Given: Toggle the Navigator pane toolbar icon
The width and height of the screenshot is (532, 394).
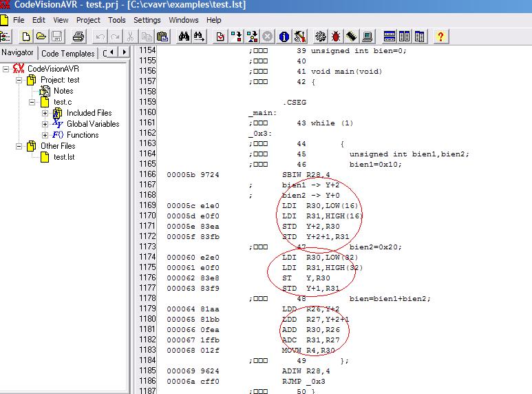Looking at the screenshot, I should click(x=5, y=37).
